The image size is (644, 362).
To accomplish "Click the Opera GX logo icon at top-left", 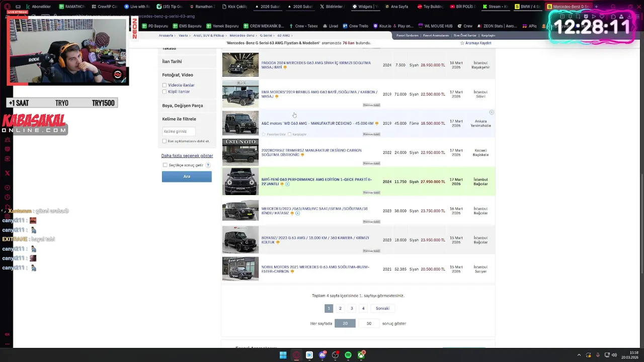I will [x=7, y=7].
